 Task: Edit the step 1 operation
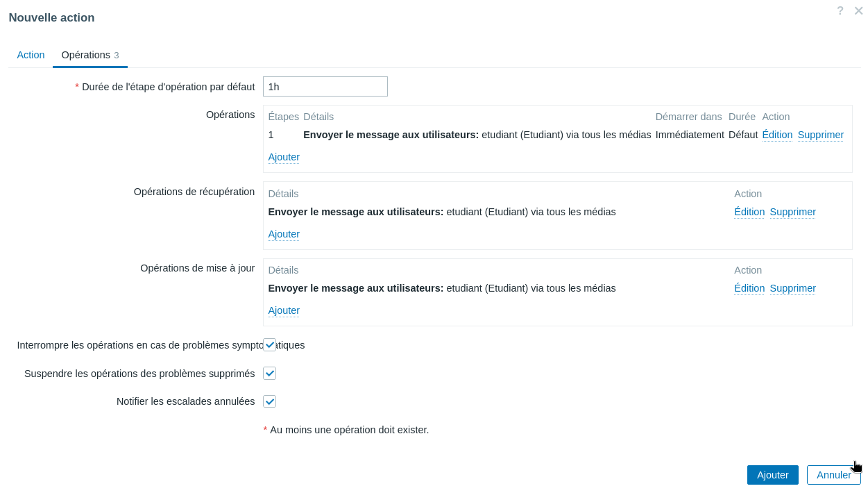pos(777,135)
